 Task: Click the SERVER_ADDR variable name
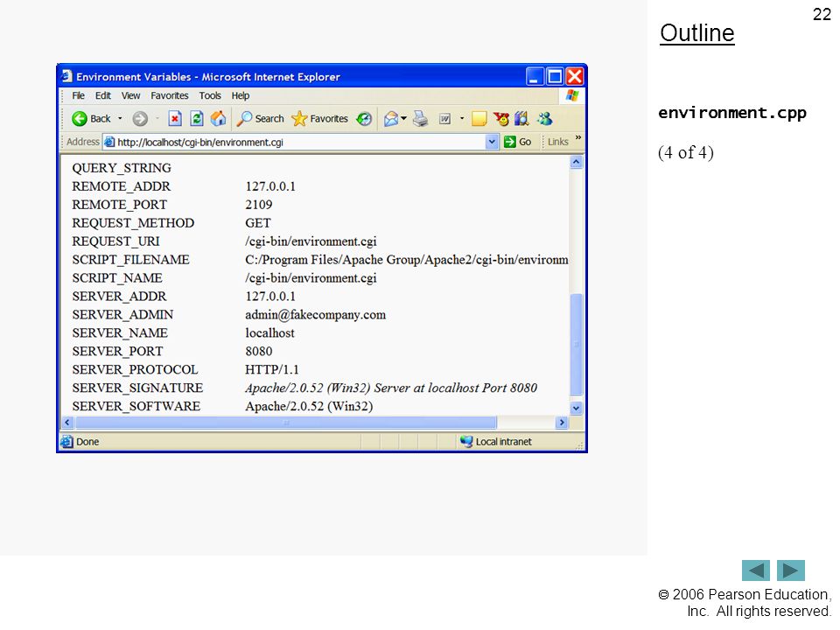[119, 297]
